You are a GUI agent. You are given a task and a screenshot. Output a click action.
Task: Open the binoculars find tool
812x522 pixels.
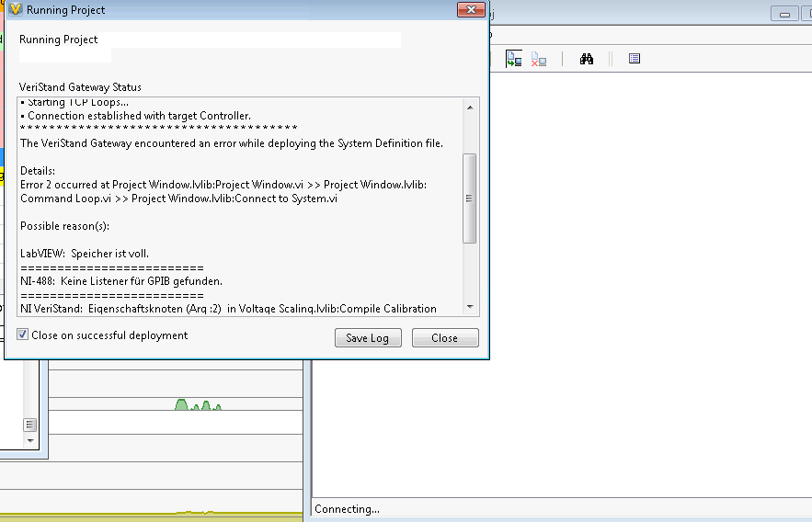click(x=586, y=59)
